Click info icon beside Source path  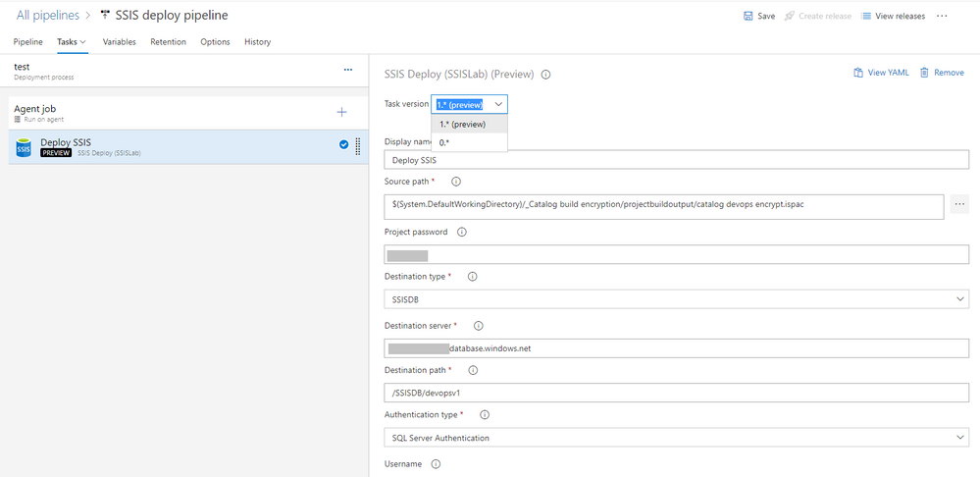pyautogui.click(x=455, y=182)
